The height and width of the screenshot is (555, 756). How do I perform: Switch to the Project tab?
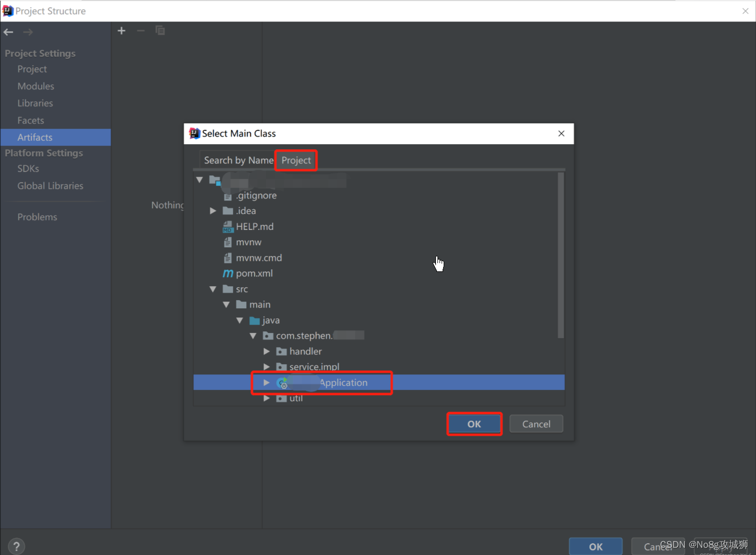[x=296, y=161]
